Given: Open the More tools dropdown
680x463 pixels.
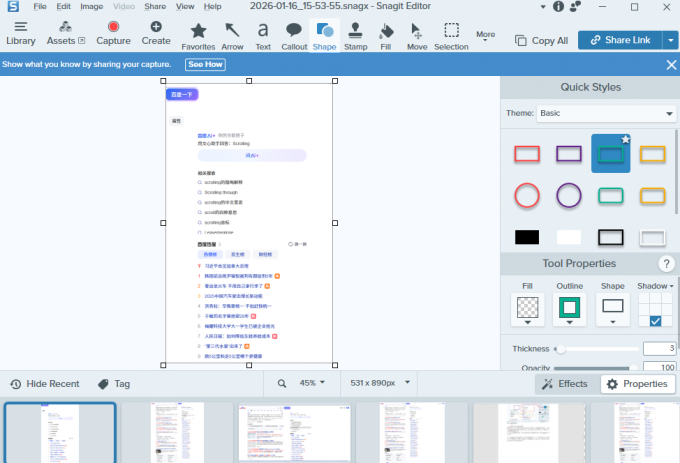Looking at the screenshot, I should [x=486, y=35].
